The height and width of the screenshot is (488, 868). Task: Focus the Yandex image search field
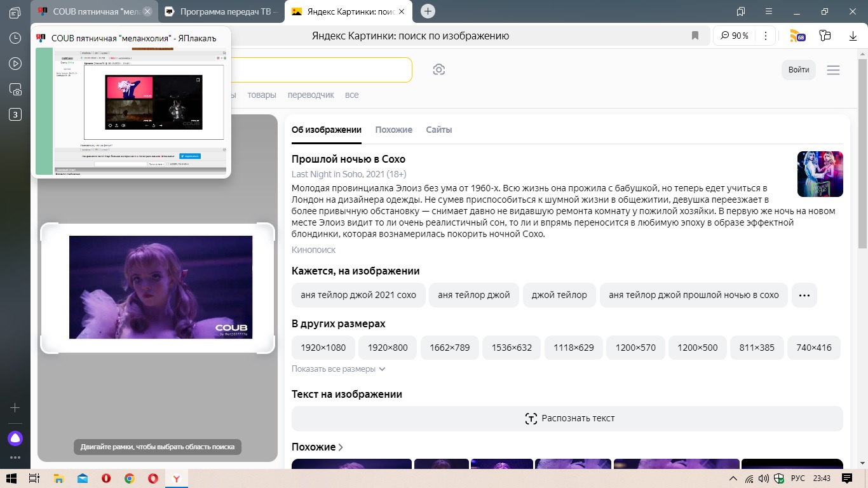point(321,70)
